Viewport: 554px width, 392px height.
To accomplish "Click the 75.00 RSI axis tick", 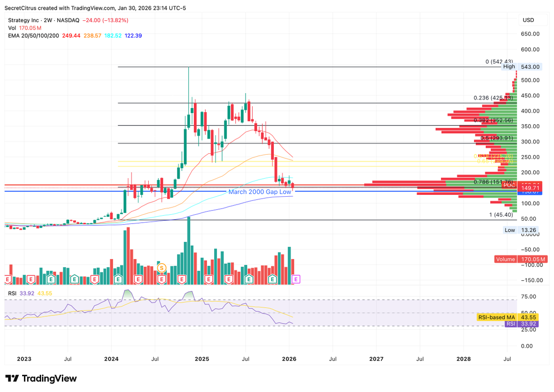I will pos(529,296).
